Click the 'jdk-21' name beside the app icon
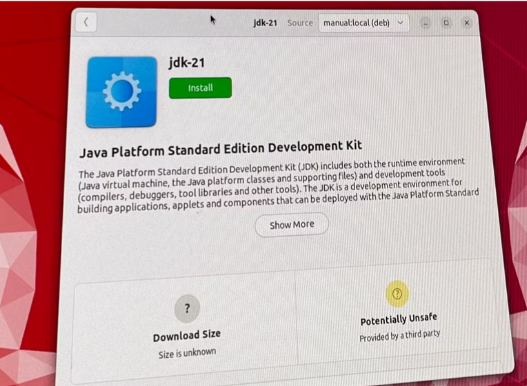Image resolution: width=527 pixels, height=386 pixels. (187, 63)
